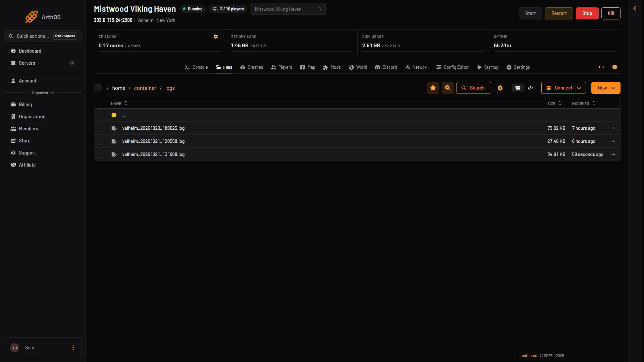The image size is (644, 362).
Task: Open the Config Editor tab
Action: 452,67
